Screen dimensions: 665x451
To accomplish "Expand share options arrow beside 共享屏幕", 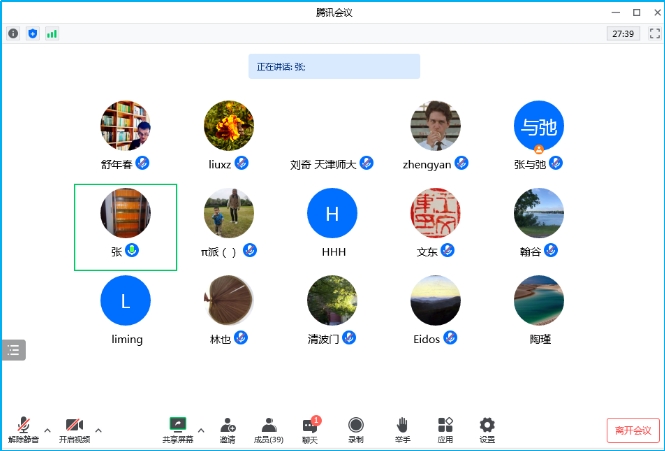I will 201,430.
